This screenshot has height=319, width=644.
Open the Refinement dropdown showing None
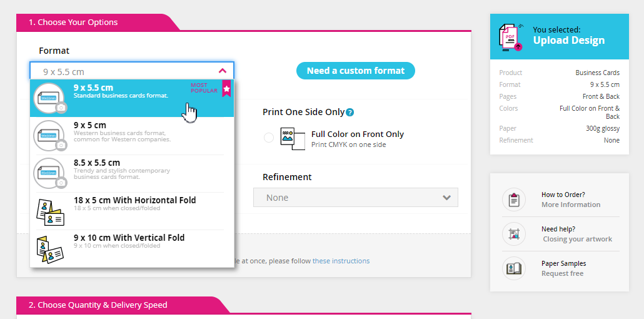pos(356,198)
